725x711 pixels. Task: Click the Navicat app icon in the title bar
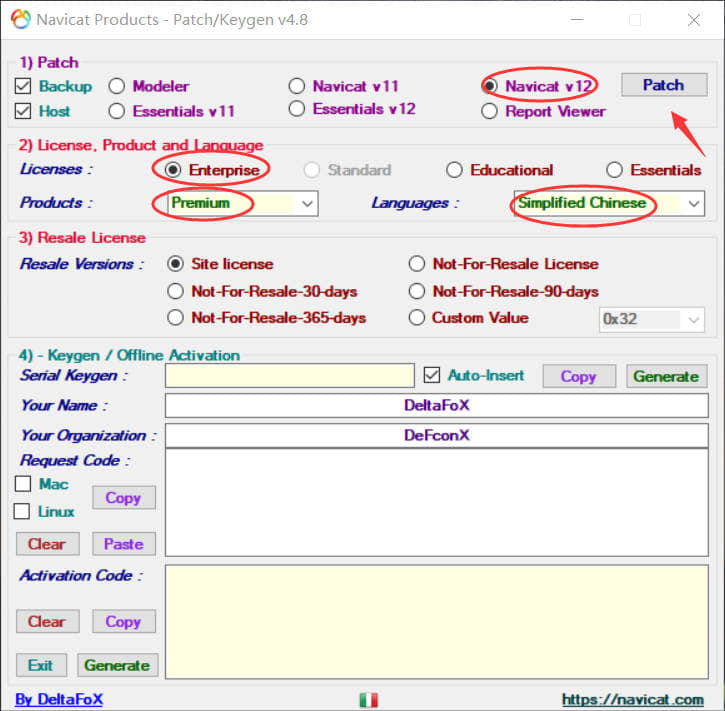21,19
